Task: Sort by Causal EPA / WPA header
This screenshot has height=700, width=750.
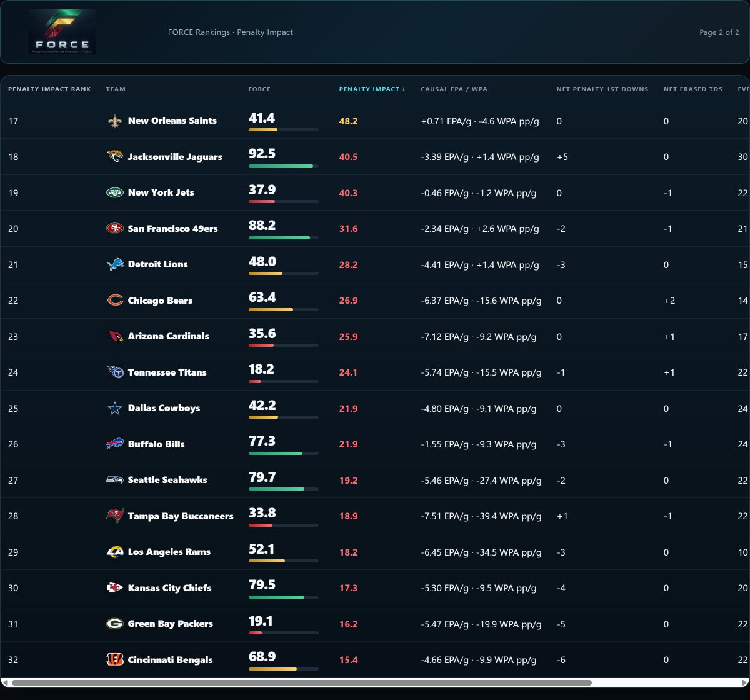Action: coord(454,89)
